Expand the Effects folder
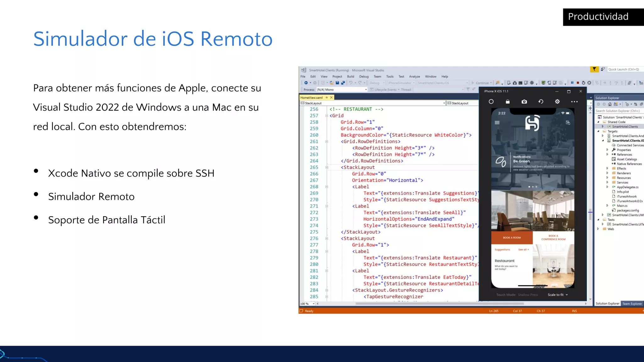 pyautogui.click(x=607, y=168)
